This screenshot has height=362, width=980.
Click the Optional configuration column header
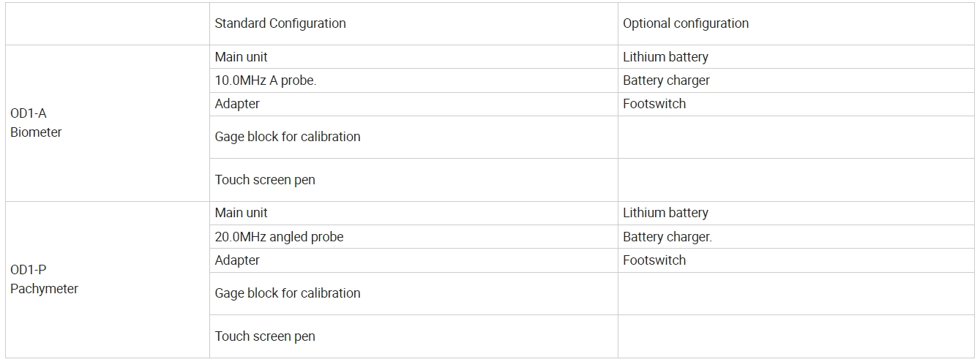[686, 23]
